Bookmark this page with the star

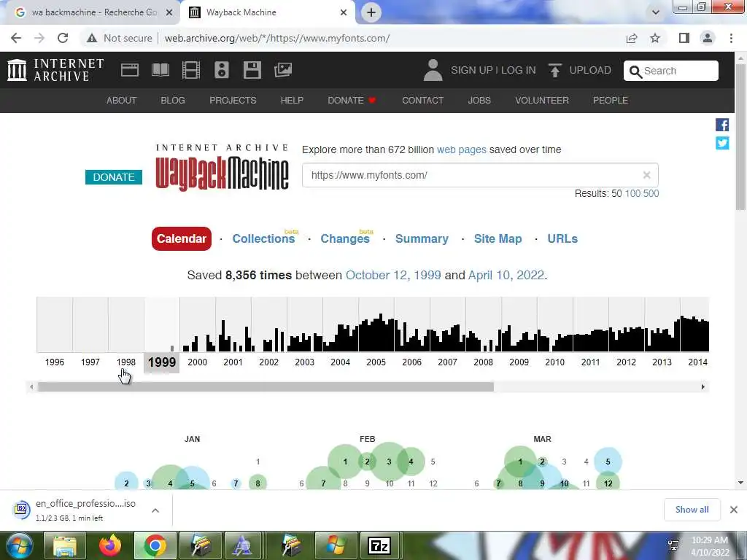click(x=655, y=38)
